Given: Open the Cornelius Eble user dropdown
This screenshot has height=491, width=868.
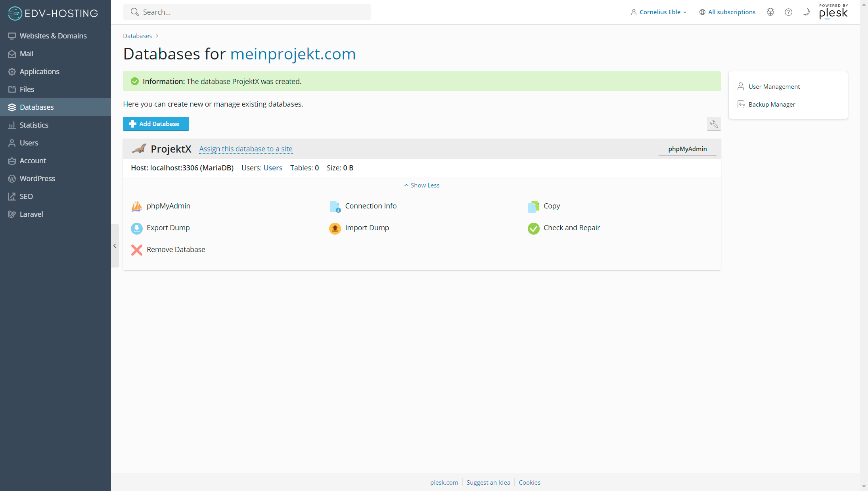Looking at the screenshot, I should (659, 12).
